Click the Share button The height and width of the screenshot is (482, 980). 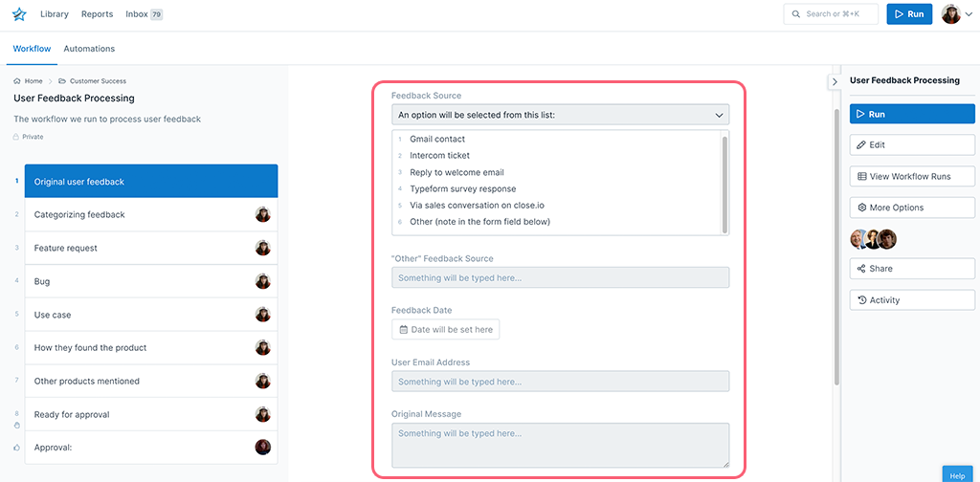pos(912,269)
